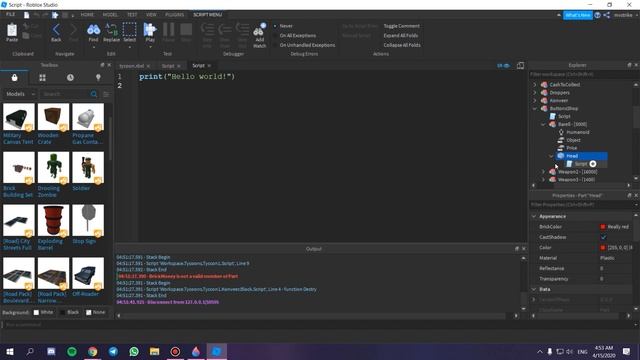Viewport: 640px width, 360px height.
Task: Open Toolbox Creations tab (lightbulb icon)
Action: 98,78
